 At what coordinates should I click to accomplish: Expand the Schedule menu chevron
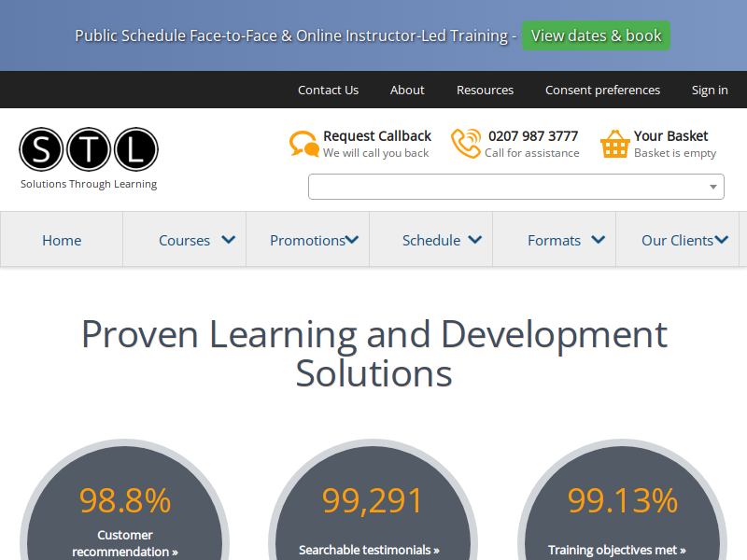475,240
